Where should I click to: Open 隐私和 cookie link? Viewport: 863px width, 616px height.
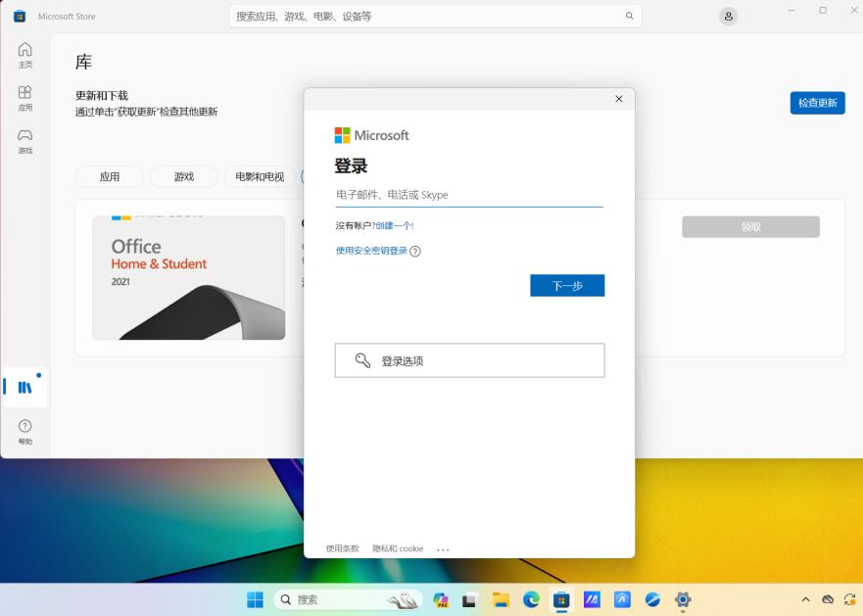coord(398,548)
